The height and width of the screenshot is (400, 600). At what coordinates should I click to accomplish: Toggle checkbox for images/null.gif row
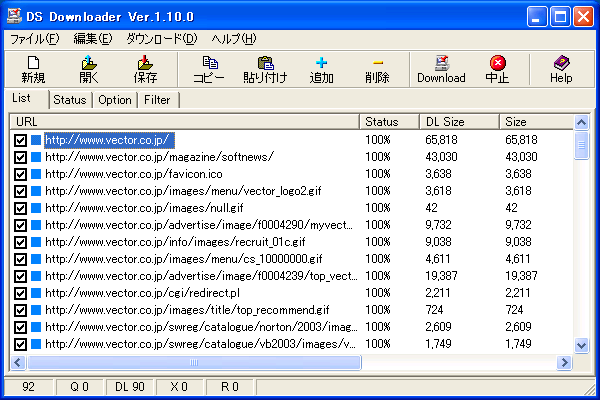coord(20,208)
